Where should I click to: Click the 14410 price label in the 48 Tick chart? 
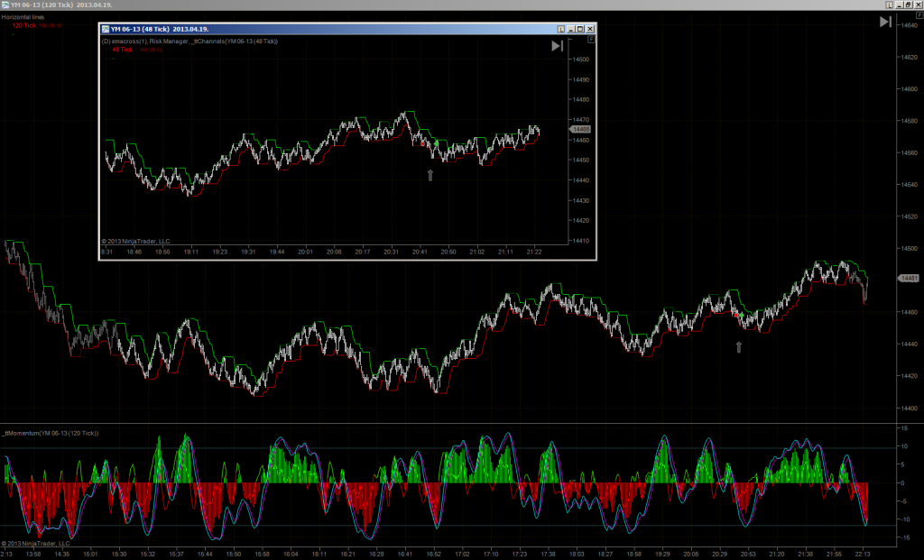pyautogui.click(x=581, y=241)
